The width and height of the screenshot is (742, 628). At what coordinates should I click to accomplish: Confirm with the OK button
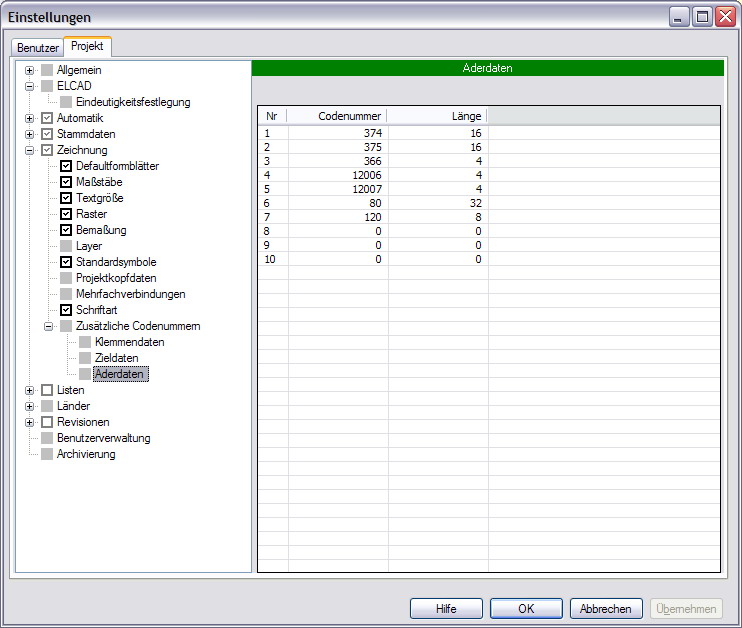point(526,609)
